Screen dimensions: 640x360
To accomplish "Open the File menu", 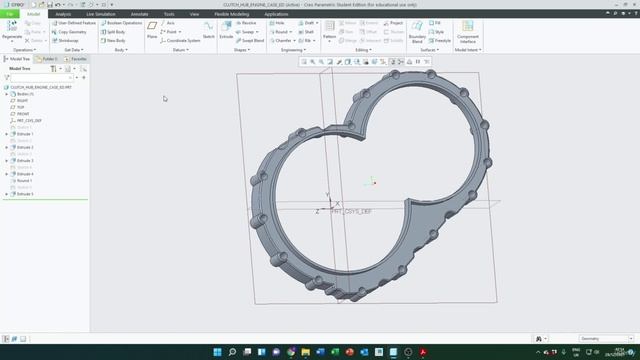I will [x=10, y=14].
